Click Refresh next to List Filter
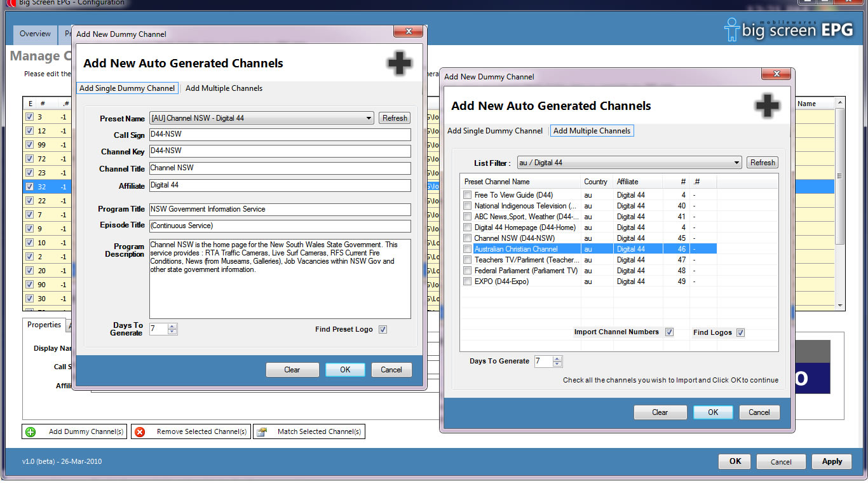The height and width of the screenshot is (488, 868). coord(763,163)
